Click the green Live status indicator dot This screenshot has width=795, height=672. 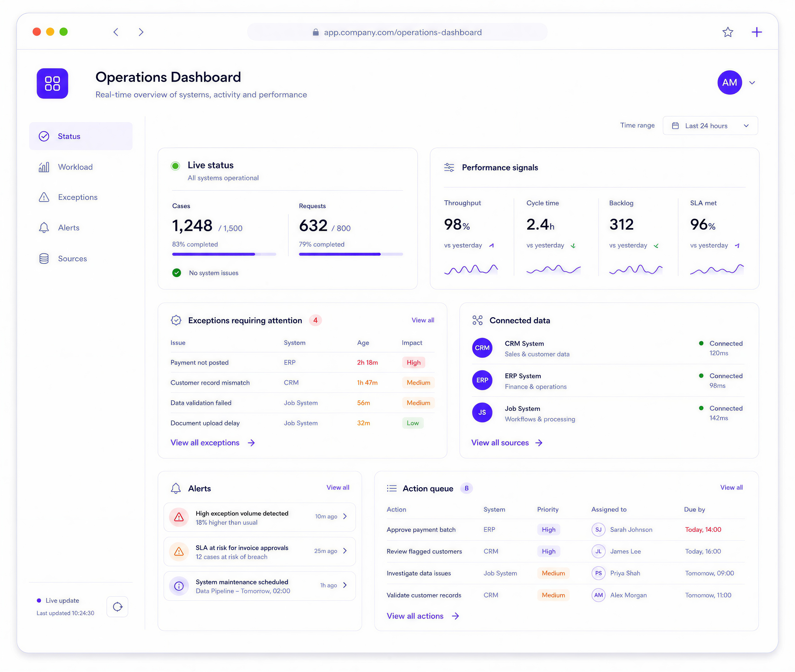coord(175,166)
